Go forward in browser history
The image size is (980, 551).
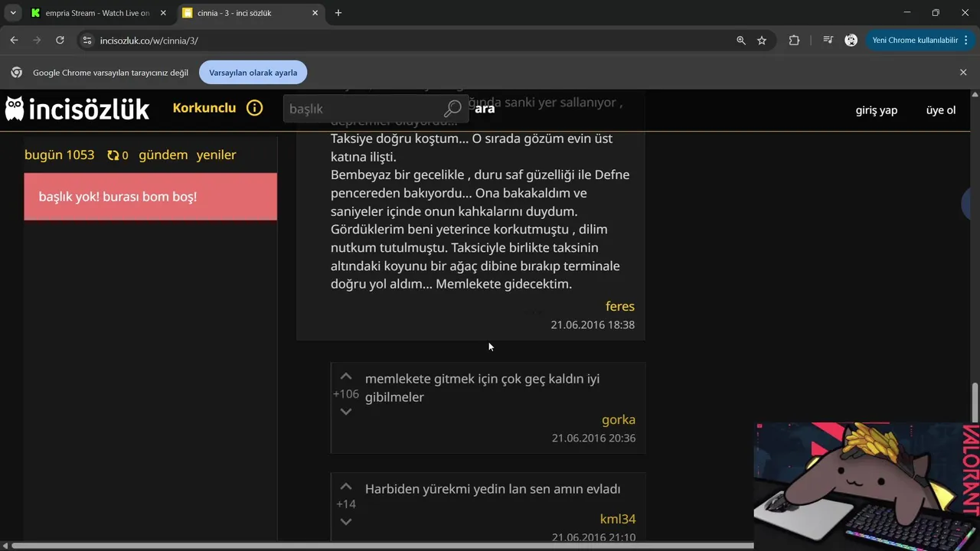pos(37,41)
